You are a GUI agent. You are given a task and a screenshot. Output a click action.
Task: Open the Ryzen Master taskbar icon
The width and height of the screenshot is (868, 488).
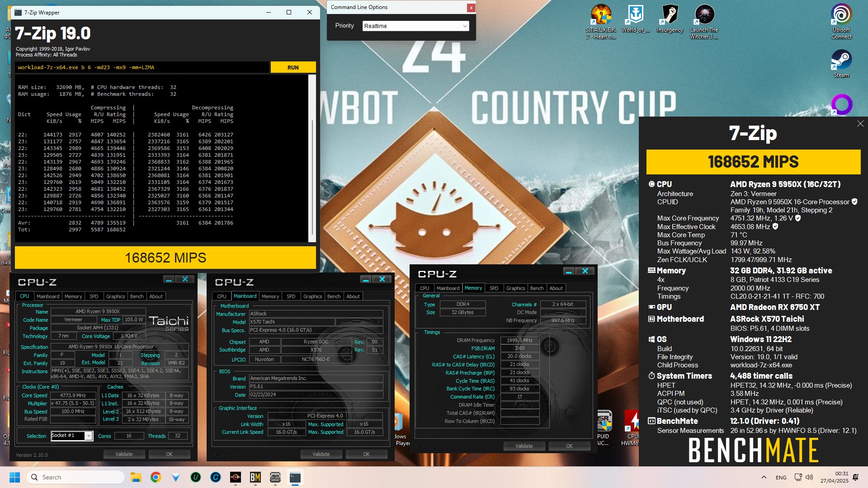[235, 477]
